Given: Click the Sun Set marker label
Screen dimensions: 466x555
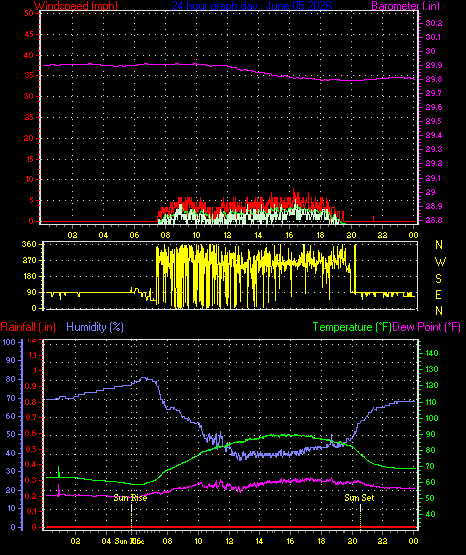Looking at the screenshot, I should [359, 498].
